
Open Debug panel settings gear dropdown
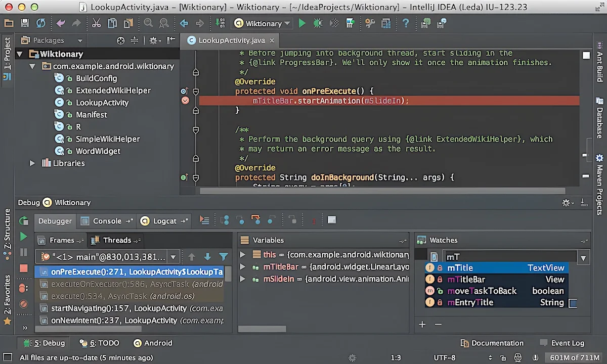point(569,203)
